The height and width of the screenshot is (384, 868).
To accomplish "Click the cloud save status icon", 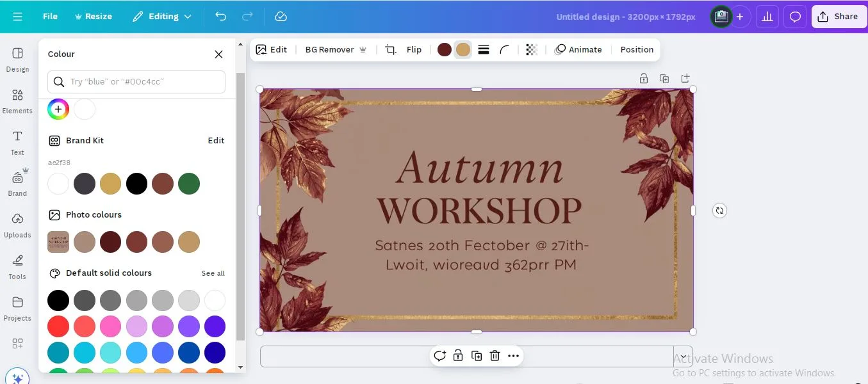I will (281, 17).
